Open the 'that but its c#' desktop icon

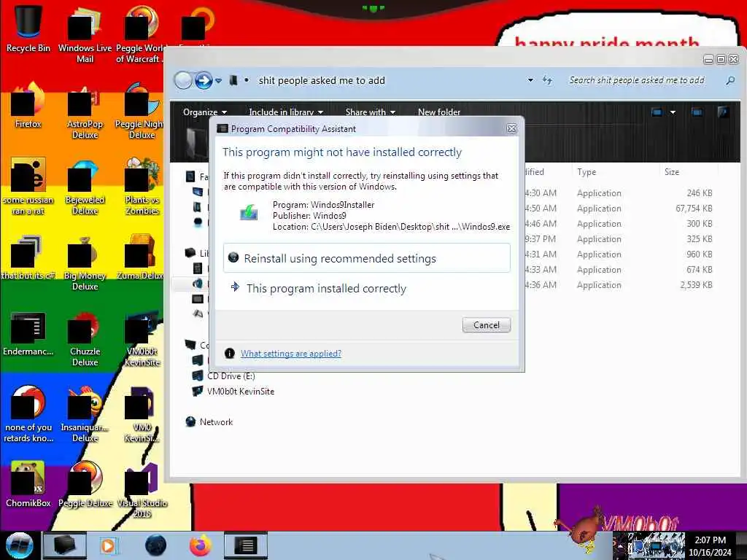[x=28, y=257]
